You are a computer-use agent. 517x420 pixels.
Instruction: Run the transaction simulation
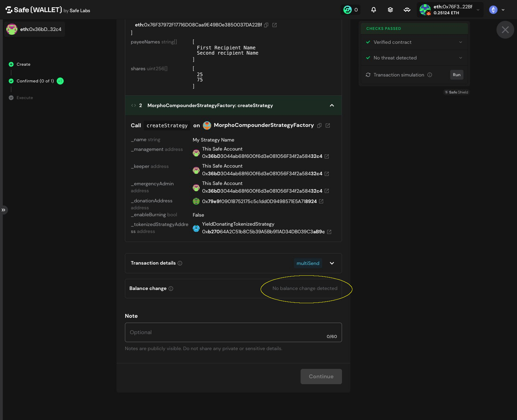point(457,75)
